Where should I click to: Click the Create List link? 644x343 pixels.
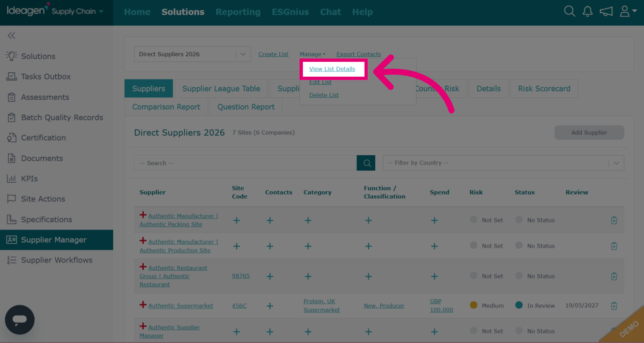tap(273, 54)
